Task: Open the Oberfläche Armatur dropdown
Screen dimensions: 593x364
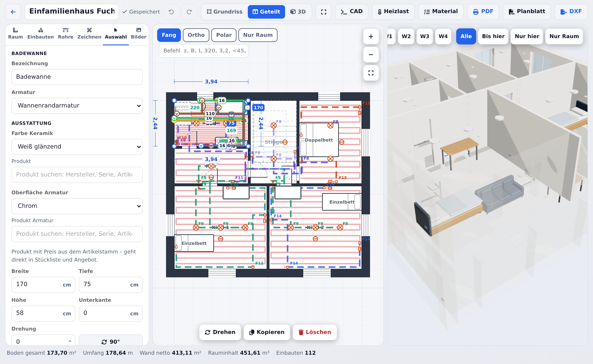Action: 77,206
